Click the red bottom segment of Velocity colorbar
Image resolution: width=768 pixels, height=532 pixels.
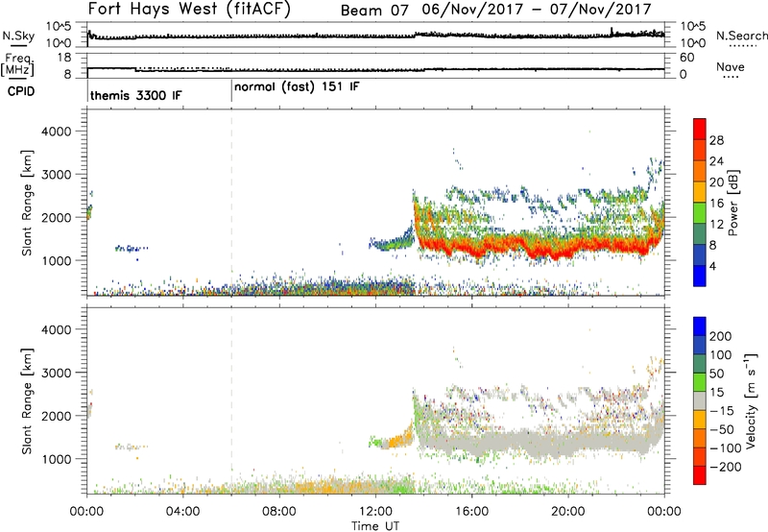coord(699,475)
